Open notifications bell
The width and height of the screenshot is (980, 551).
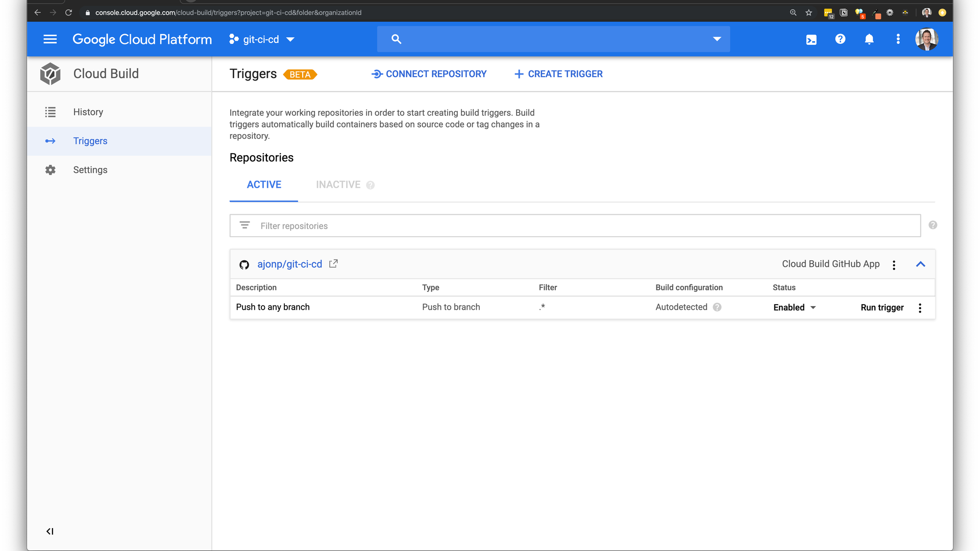click(x=869, y=39)
